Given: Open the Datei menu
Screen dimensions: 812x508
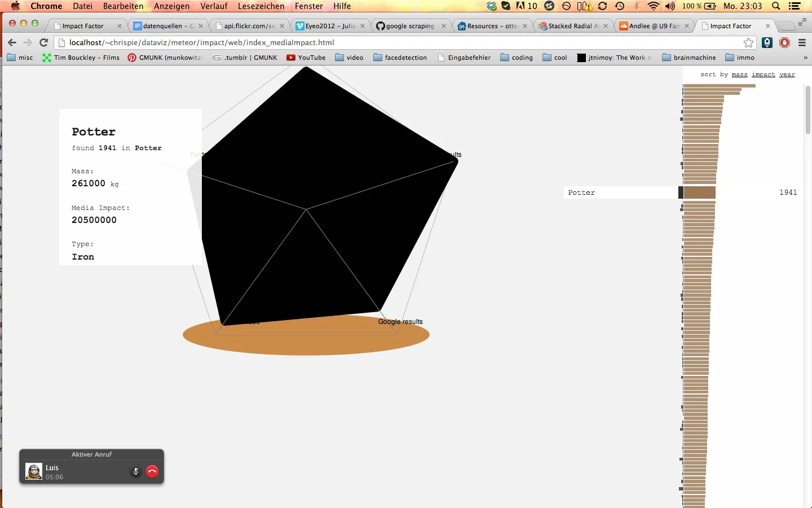Looking at the screenshot, I should pos(82,6).
